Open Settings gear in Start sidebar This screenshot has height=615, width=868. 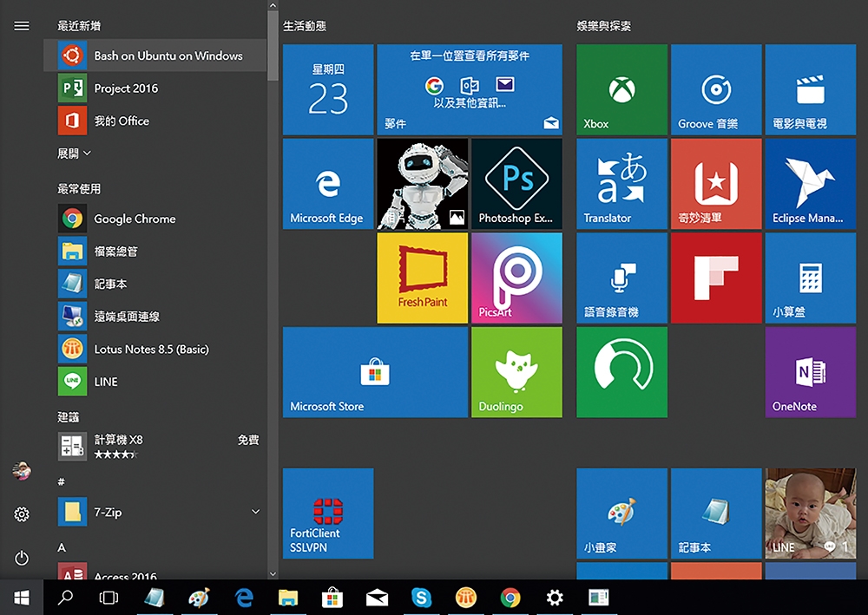click(22, 514)
